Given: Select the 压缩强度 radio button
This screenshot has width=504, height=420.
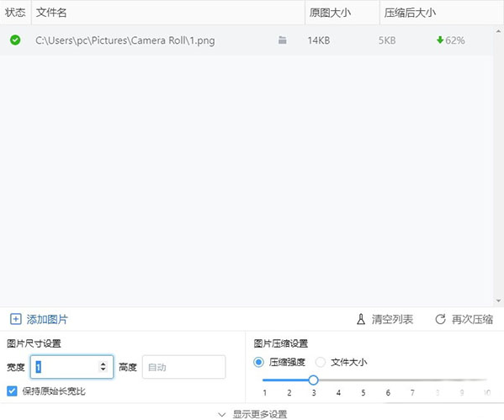Looking at the screenshot, I should tap(258, 362).
